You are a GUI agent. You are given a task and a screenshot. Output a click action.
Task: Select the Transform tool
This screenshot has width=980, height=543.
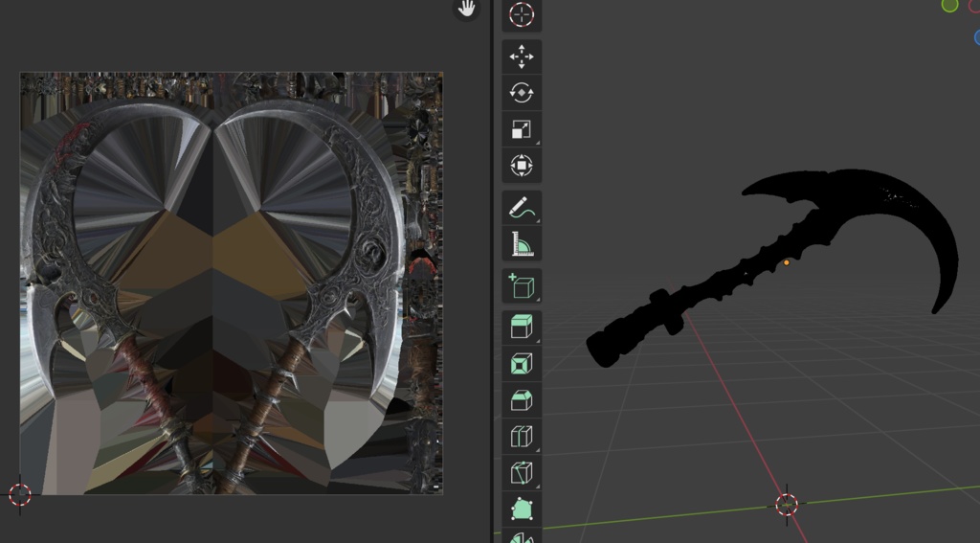(522, 167)
